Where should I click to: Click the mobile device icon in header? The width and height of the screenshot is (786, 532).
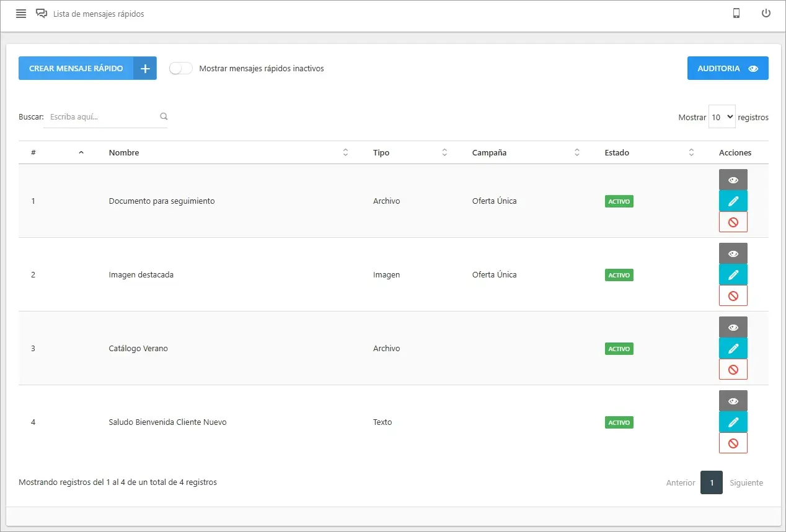(736, 14)
